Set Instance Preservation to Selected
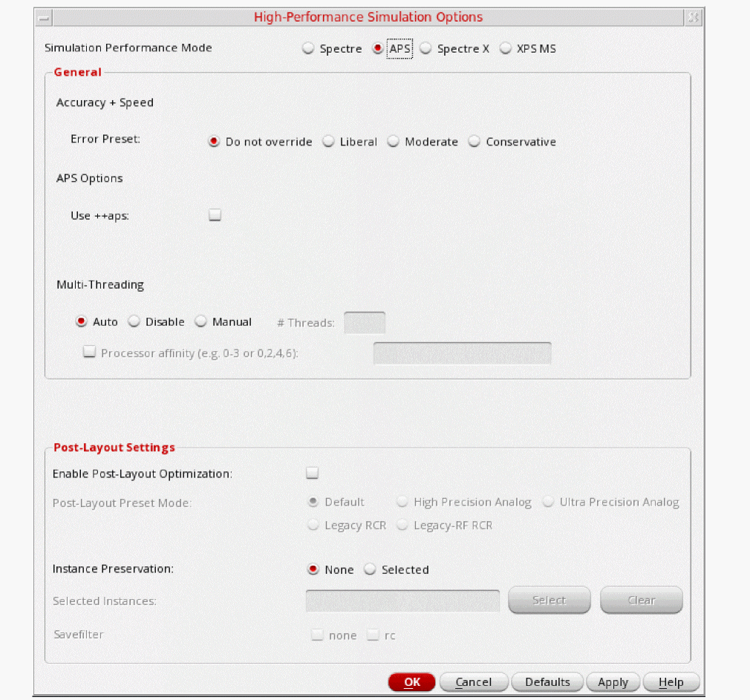 (370, 569)
